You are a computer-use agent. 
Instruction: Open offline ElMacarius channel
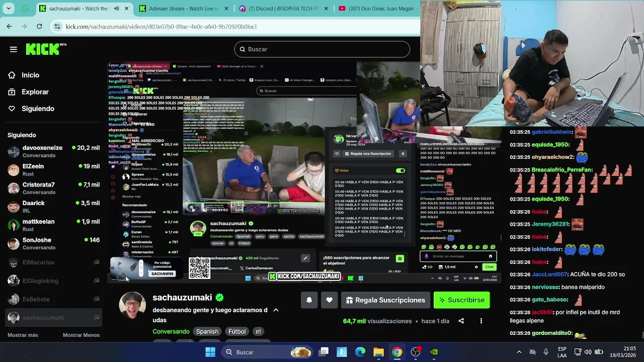tap(53, 262)
